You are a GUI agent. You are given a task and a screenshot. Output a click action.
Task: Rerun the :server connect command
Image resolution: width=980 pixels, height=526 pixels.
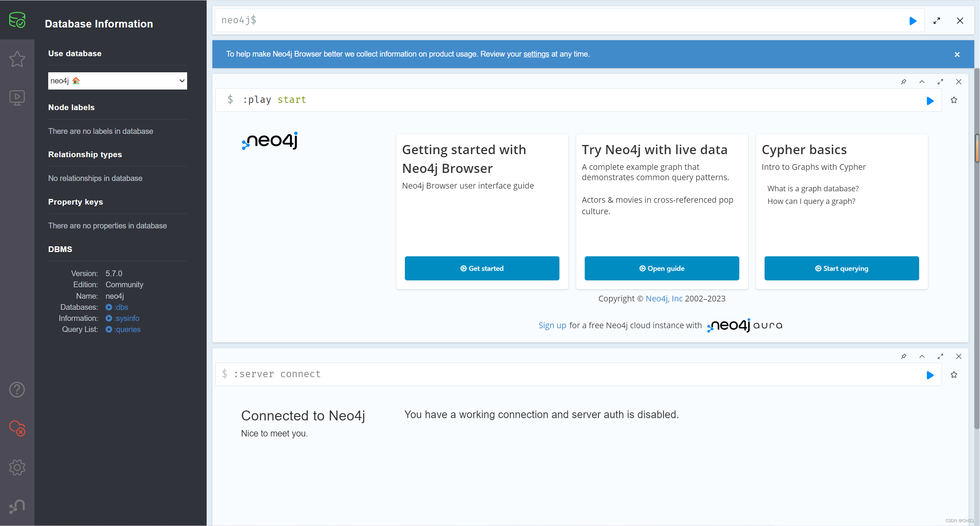(x=930, y=375)
